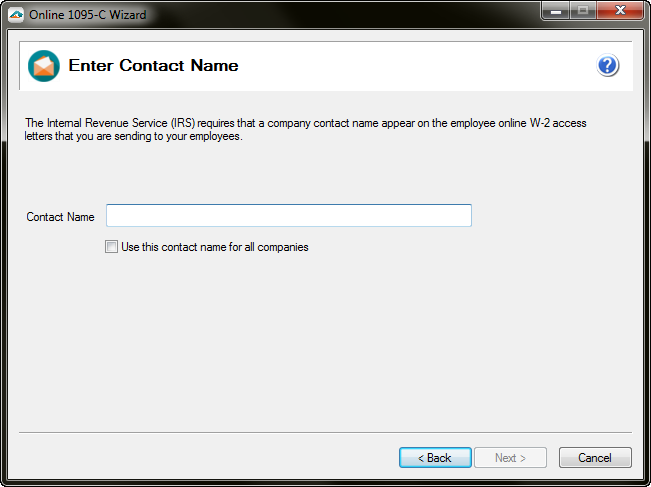Click the "Use this contact name for all companies" label
Viewport: 651px width, 487px height.
click(x=214, y=247)
